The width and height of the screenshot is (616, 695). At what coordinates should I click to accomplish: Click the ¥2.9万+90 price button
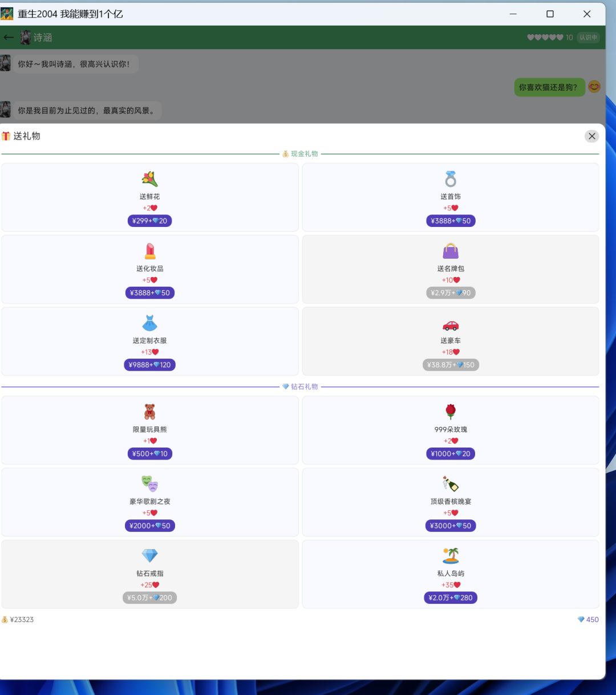[x=451, y=292]
